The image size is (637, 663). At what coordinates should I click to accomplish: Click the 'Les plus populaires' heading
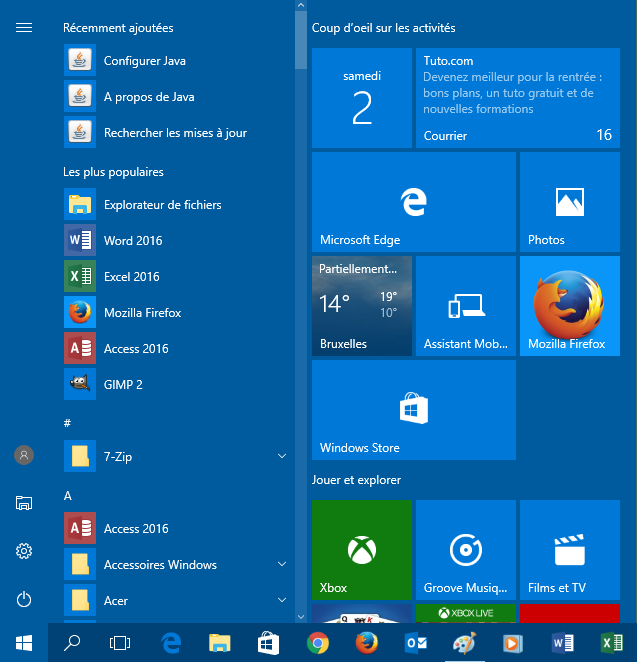point(113,172)
